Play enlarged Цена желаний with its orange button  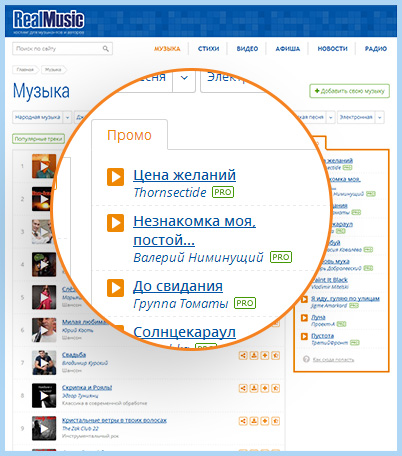click(x=115, y=177)
